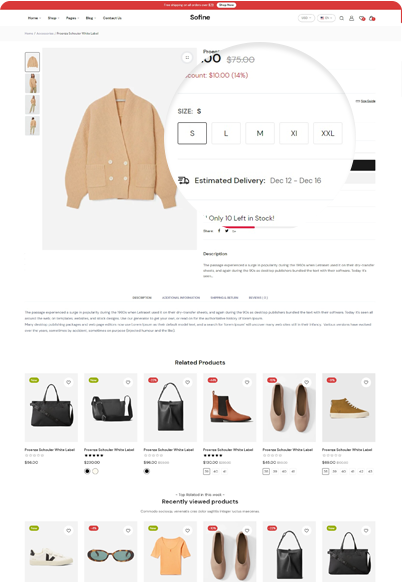Share product on Twitter icon

(x=226, y=230)
